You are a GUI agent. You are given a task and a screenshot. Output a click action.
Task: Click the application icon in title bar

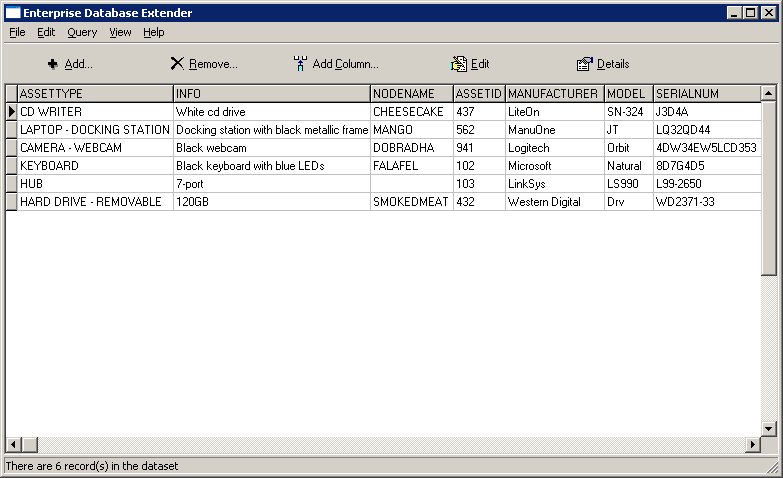(12, 13)
